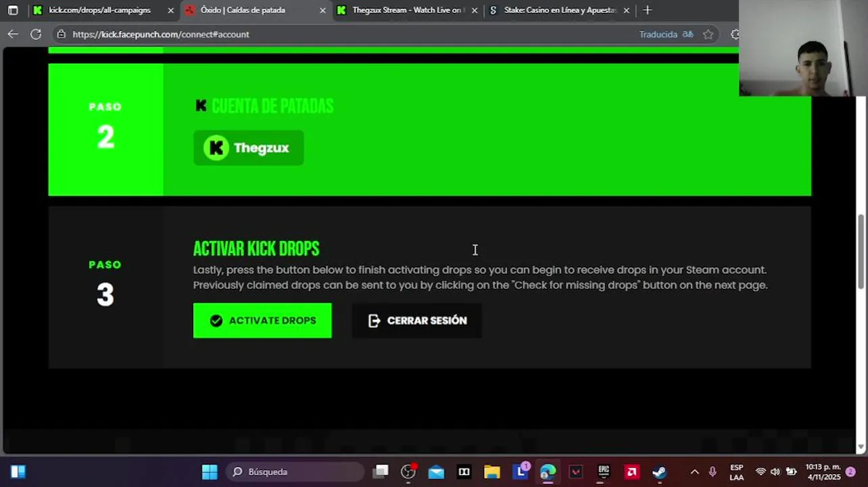
Task: Open the Thegzux Kick account badge
Action: pos(249,147)
